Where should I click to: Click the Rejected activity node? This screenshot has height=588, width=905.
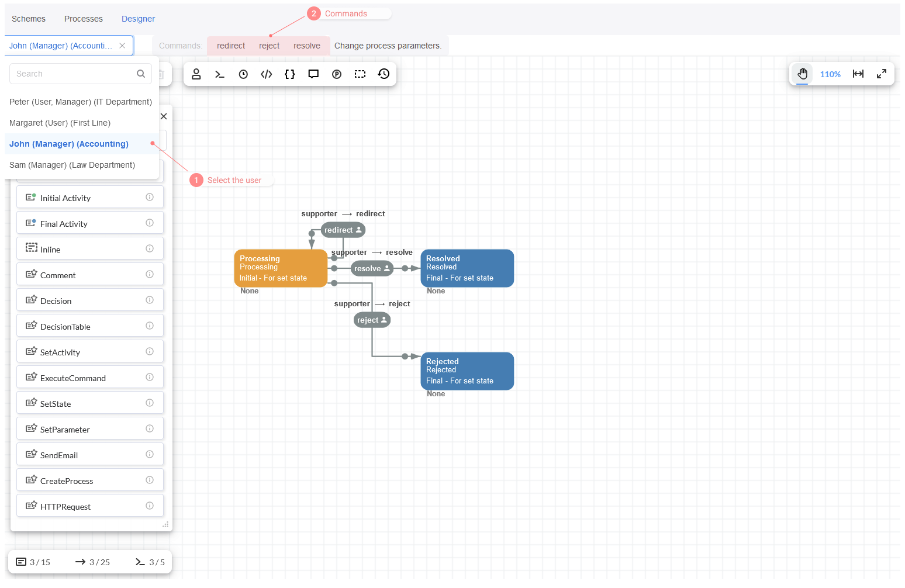[x=467, y=371]
